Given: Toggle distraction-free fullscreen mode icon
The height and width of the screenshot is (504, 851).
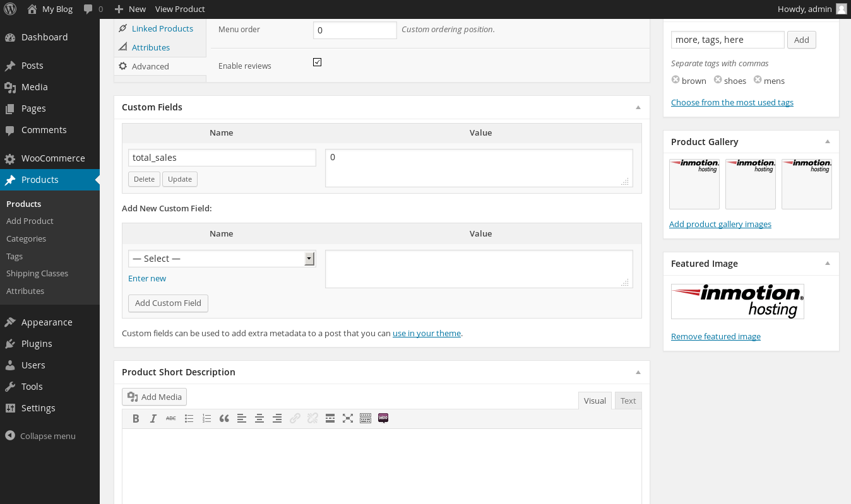Looking at the screenshot, I should pos(348,418).
